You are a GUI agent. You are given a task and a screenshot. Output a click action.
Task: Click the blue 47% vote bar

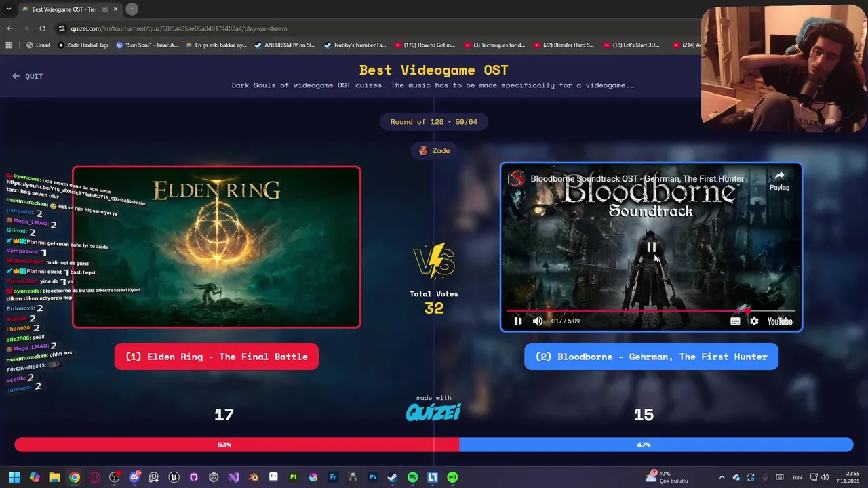(656, 445)
